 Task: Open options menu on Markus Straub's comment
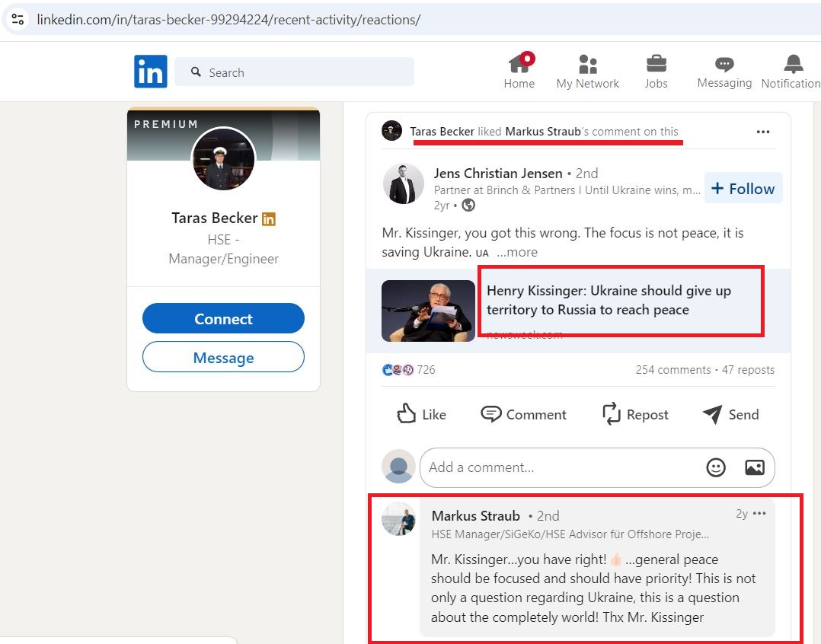(x=759, y=513)
